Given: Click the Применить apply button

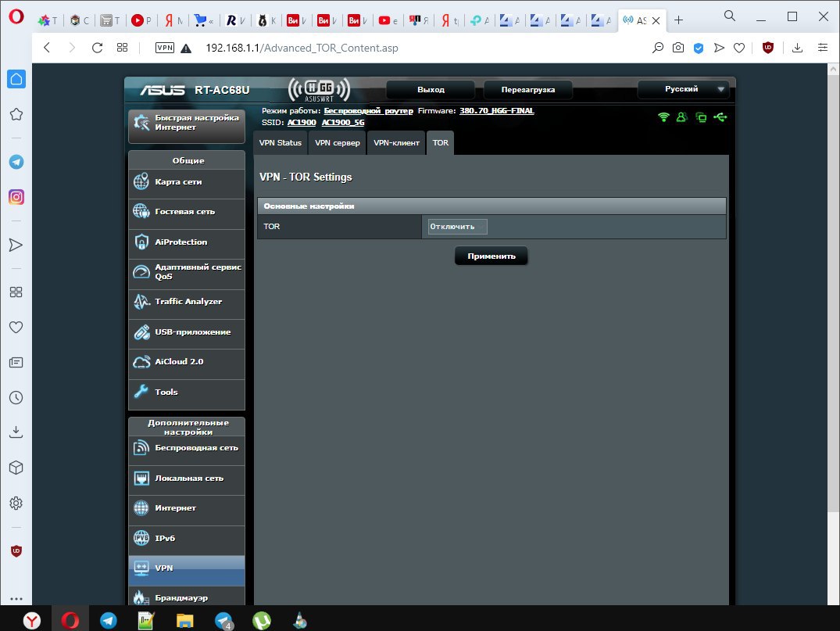Looking at the screenshot, I should pyautogui.click(x=491, y=256).
